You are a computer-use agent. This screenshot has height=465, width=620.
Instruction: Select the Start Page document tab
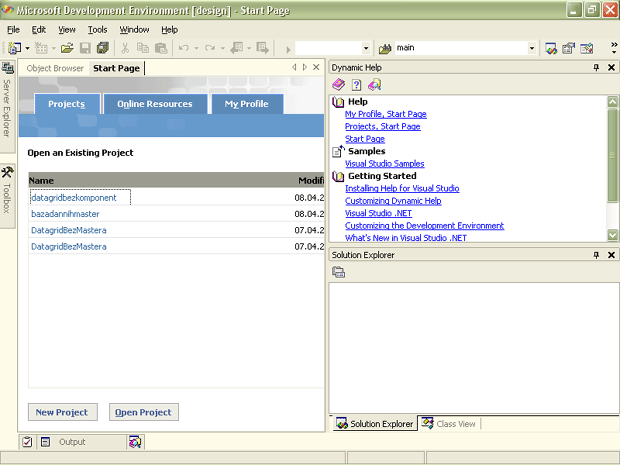pos(116,68)
